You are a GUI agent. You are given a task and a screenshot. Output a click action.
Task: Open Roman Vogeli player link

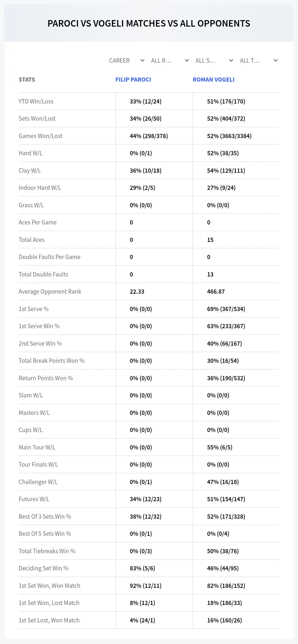[214, 80]
